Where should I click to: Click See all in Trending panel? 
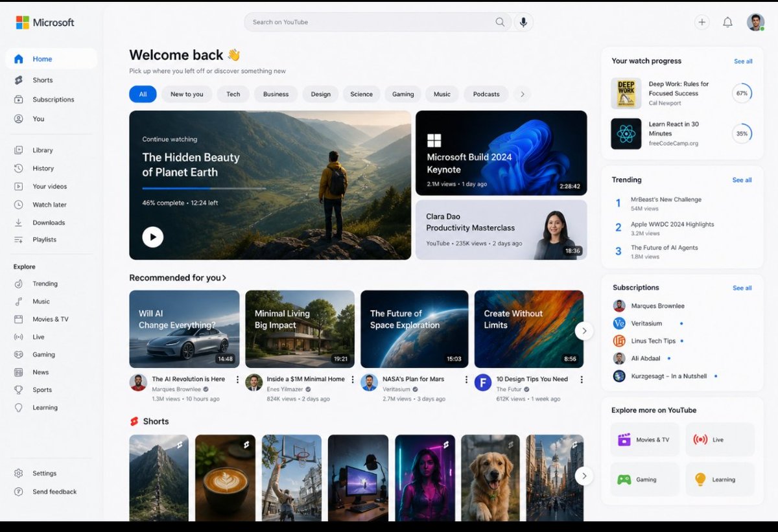tap(742, 180)
